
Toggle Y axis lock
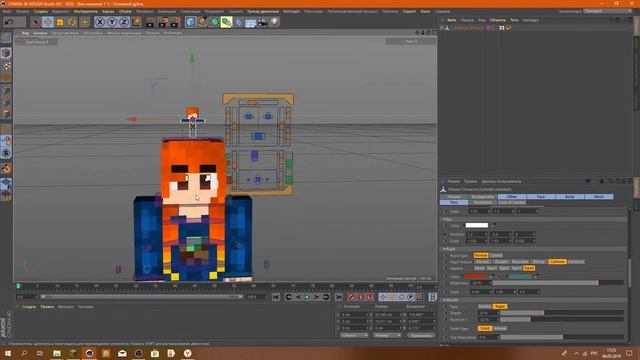click(x=112, y=22)
